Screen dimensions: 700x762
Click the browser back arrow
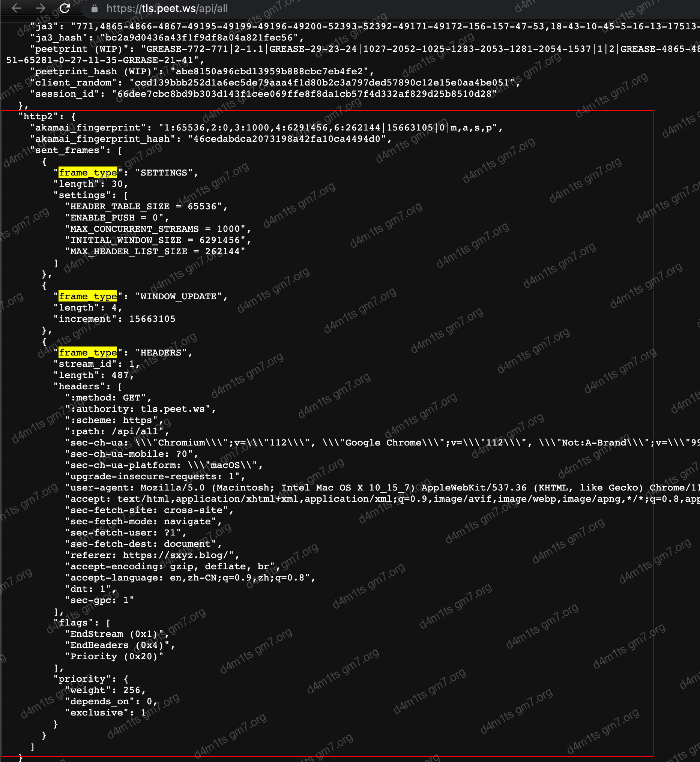(16, 8)
